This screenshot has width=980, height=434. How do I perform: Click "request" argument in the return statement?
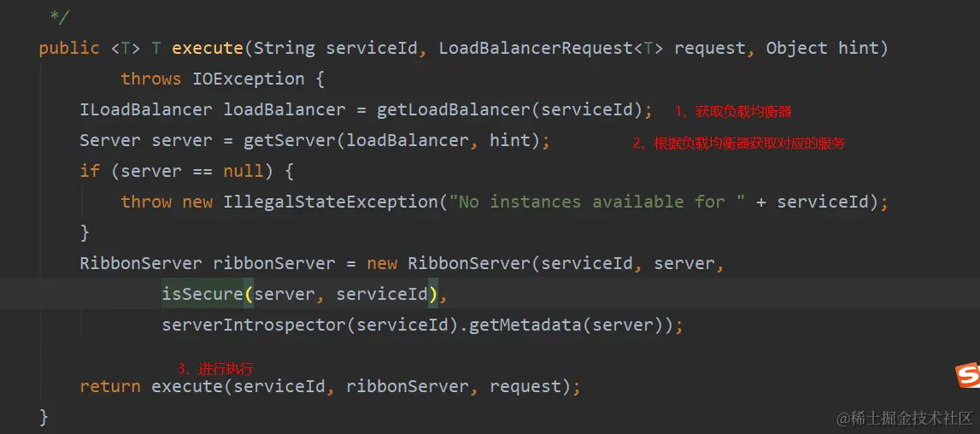click(525, 386)
